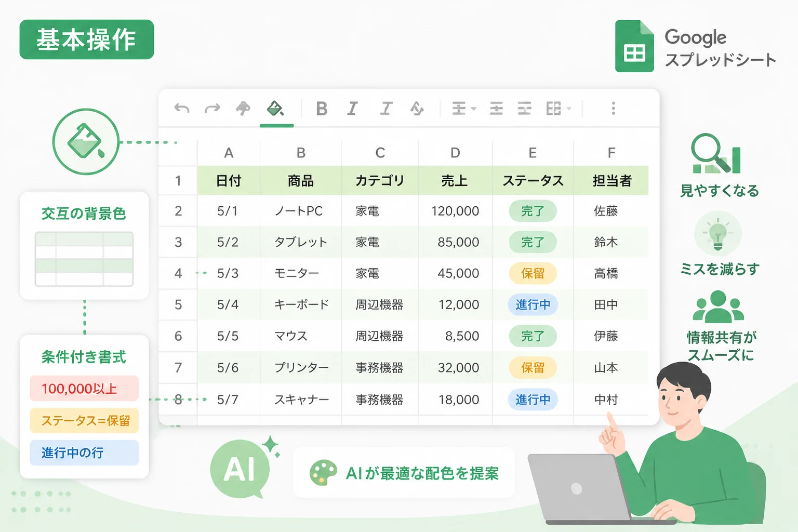This screenshot has height=532, width=798.
Task: Click the 保留 status badge in the モニター row
Action: pos(533,273)
